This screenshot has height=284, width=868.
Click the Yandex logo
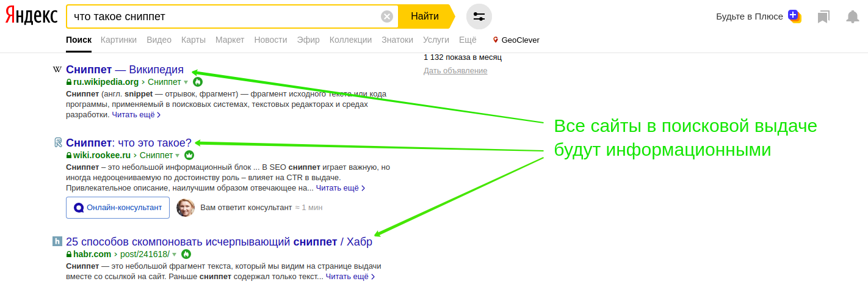32,16
